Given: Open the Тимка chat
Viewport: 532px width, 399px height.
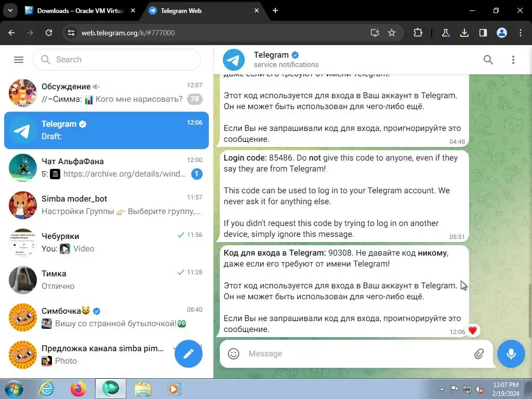Looking at the screenshot, I should coord(106,280).
